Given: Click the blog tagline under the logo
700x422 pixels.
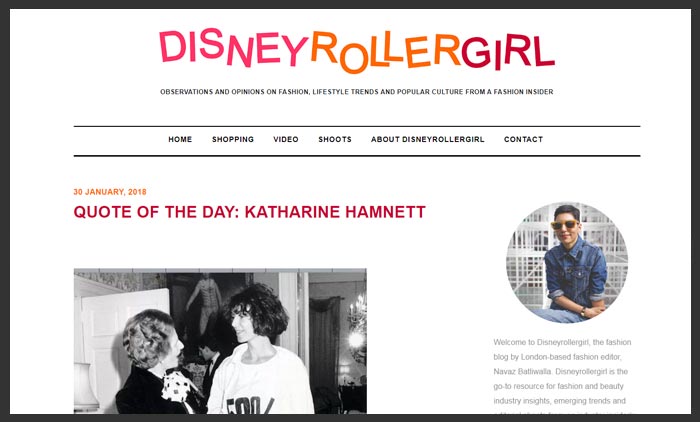Looking at the screenshot, I should pyautogui.click(x=357, y=92).
